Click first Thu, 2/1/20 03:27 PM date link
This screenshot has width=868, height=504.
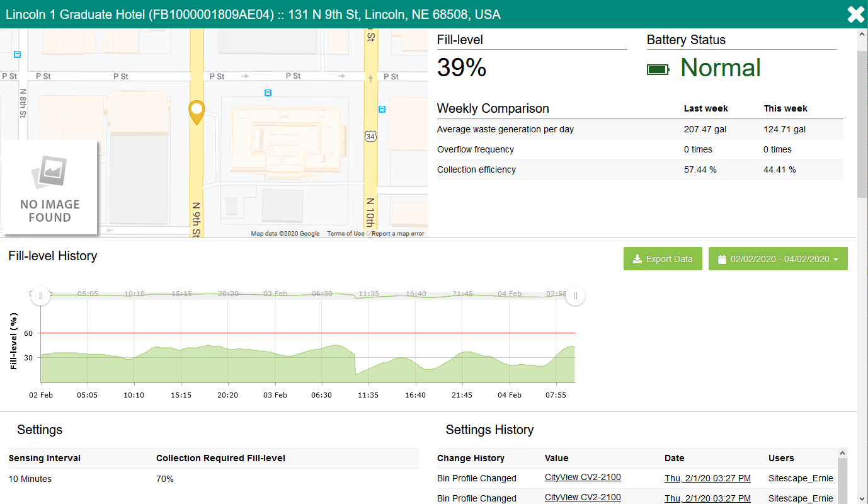click(707, 478)
